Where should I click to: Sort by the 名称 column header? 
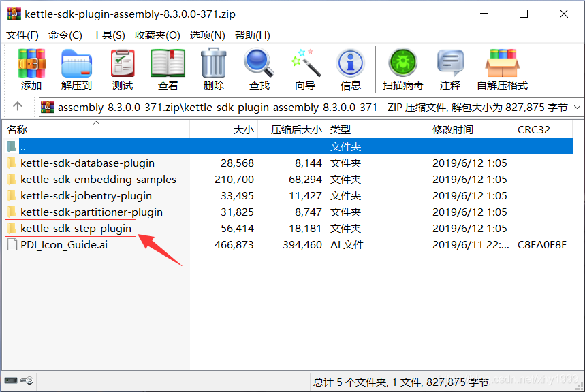pos(96,129)
